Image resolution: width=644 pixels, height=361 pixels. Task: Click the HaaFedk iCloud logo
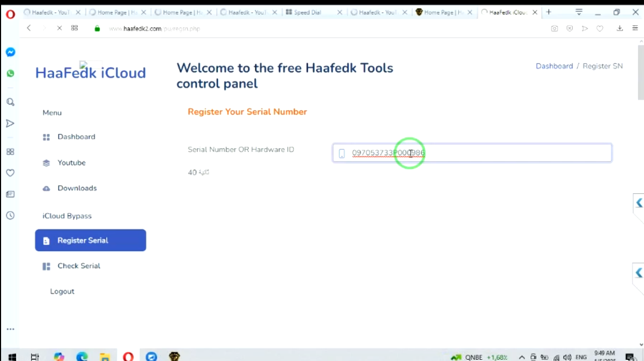tap(91, 72)
